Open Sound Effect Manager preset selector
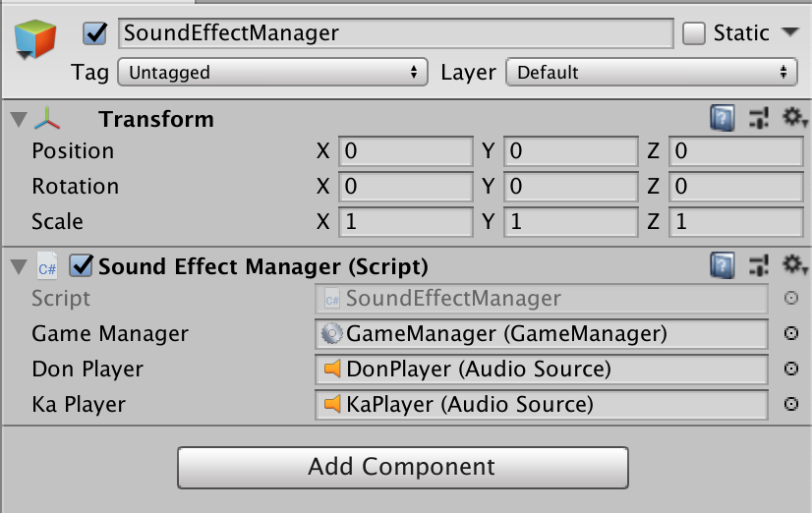This screenshot has height=513, width=812. click(759, 266)
